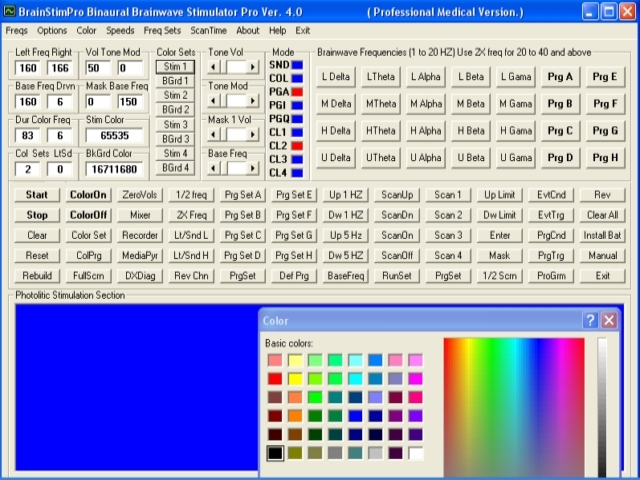Click the Mixer button
640x480 pixels.
pyautogui.click(x=140, y=215)
